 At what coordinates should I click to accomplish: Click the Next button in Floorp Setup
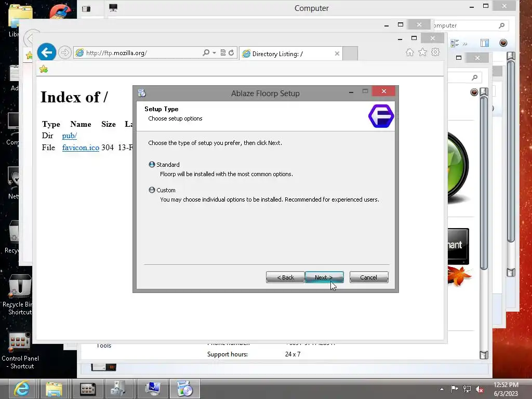tap(324, 277)
